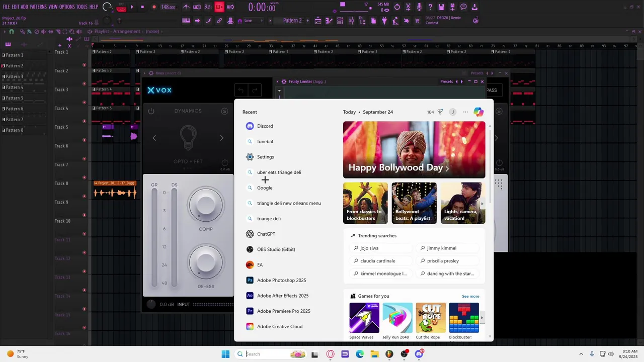
Task: Click the help question mark icon
Action: coord(430,7)
